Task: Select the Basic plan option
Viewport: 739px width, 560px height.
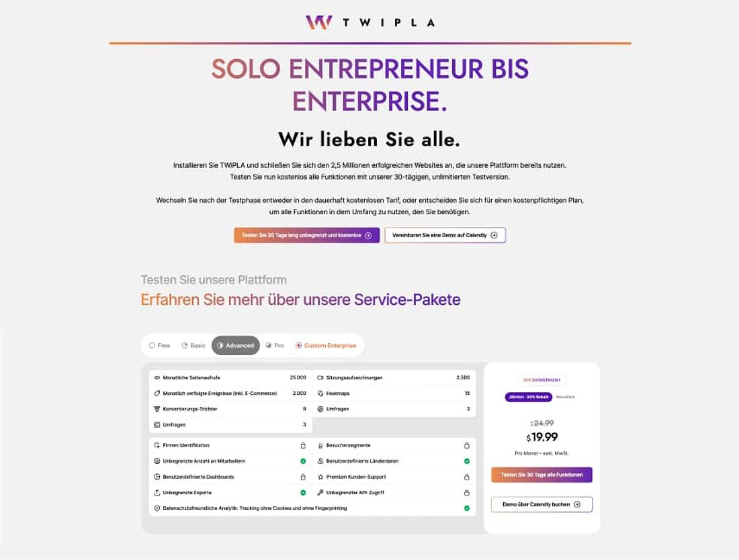Action: (193, 346)
